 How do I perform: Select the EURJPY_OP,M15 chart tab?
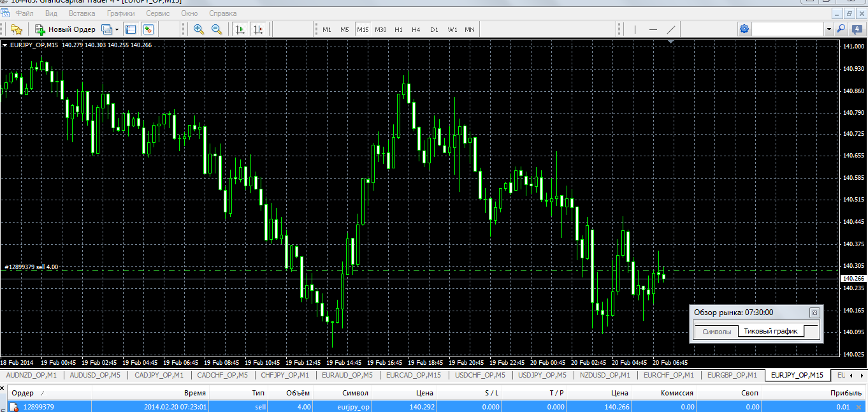[797, 375]
